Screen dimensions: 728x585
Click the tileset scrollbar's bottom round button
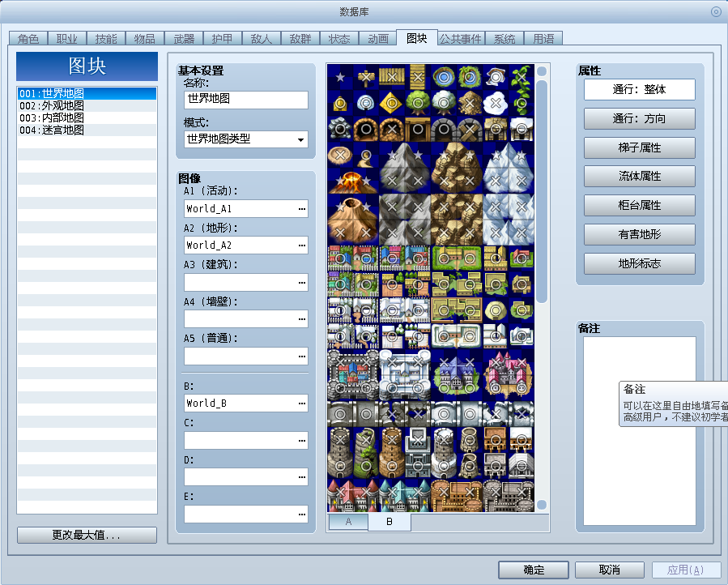pos(542,505)
